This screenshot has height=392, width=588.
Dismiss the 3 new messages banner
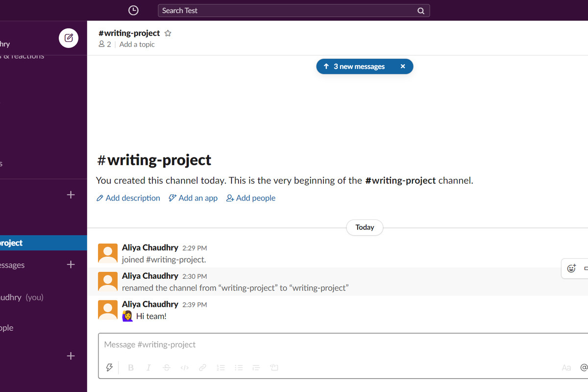point(403,67)
